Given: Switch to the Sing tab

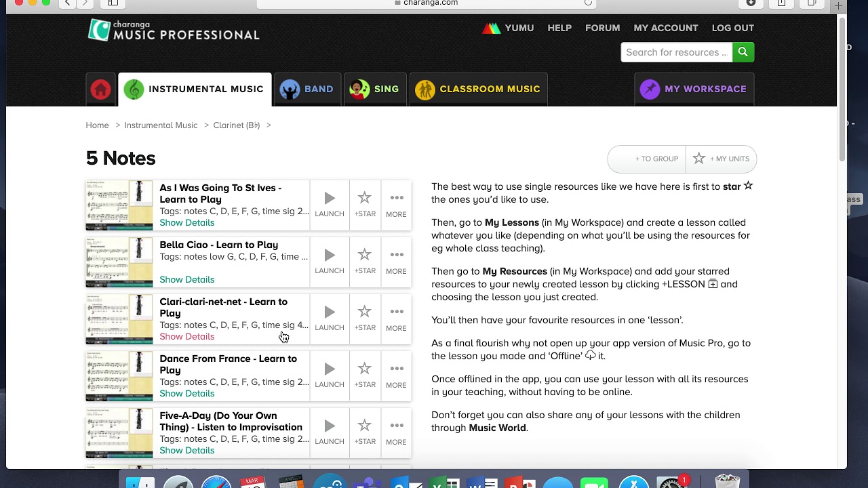Looking at the screenshot, I should point(375,89).
